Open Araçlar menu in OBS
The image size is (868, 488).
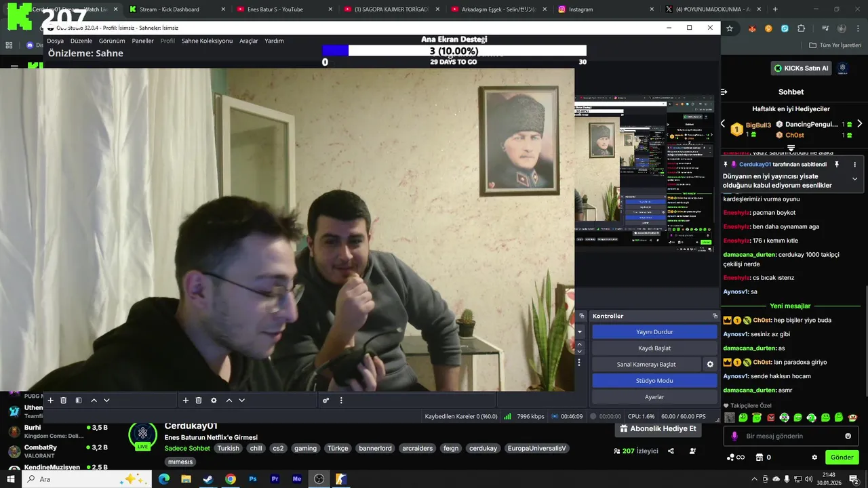click(249, 41)
